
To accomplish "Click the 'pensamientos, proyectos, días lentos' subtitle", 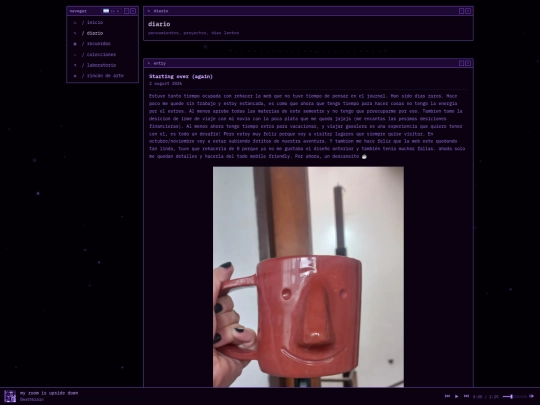I will coord(193,33).
